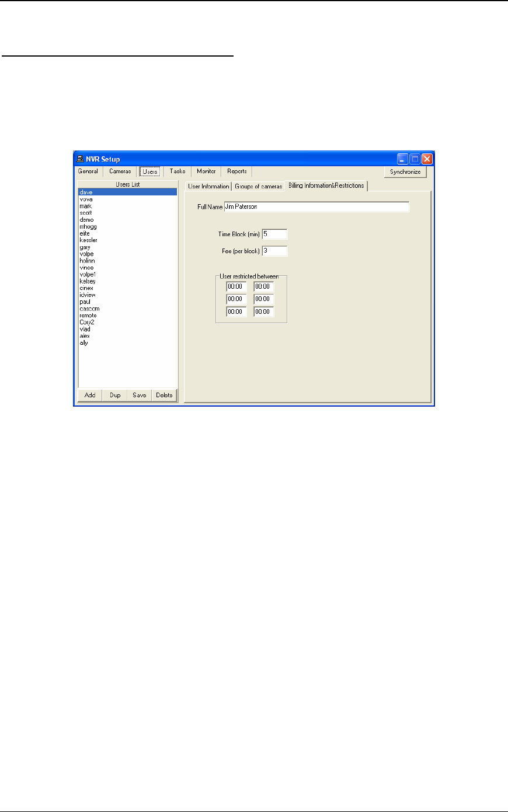Viewport: 508px width, 812px height.
Task: Select user vova in Users List
Action: [127, 199]
